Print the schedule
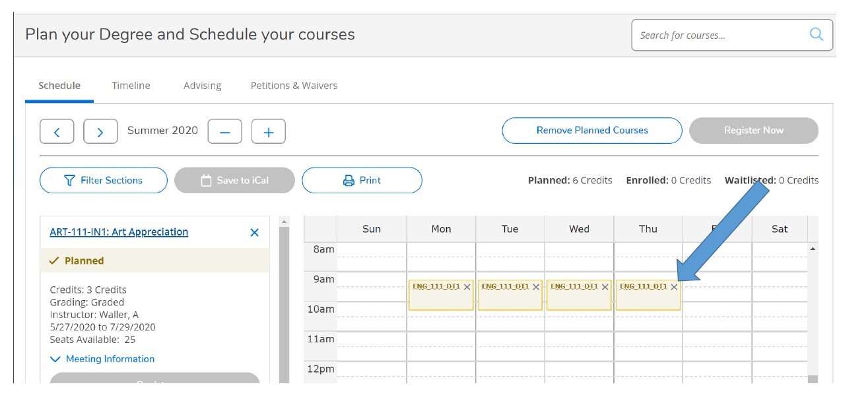This screenshot has width=868, height=407. point(362,180)
